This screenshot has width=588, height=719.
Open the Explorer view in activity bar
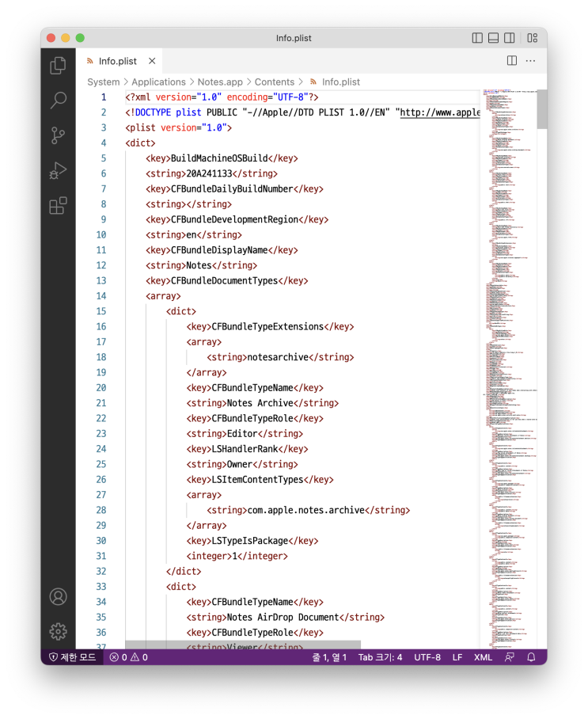58,66
